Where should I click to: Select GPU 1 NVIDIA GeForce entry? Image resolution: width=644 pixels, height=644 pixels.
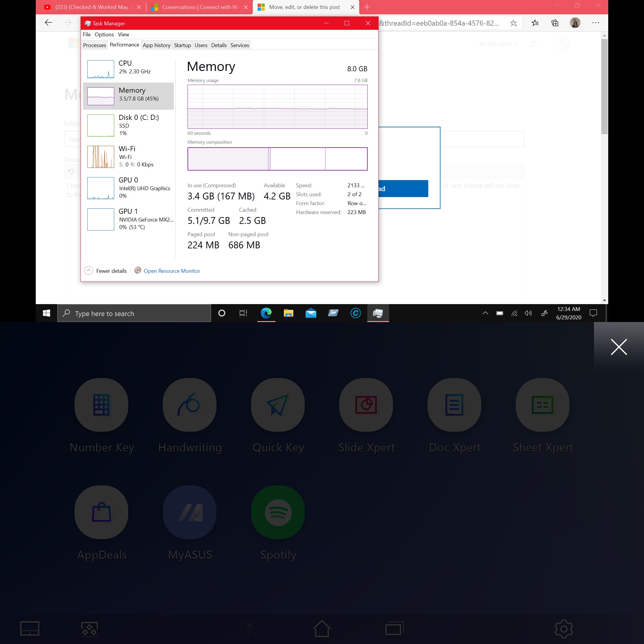coord(128,219)
